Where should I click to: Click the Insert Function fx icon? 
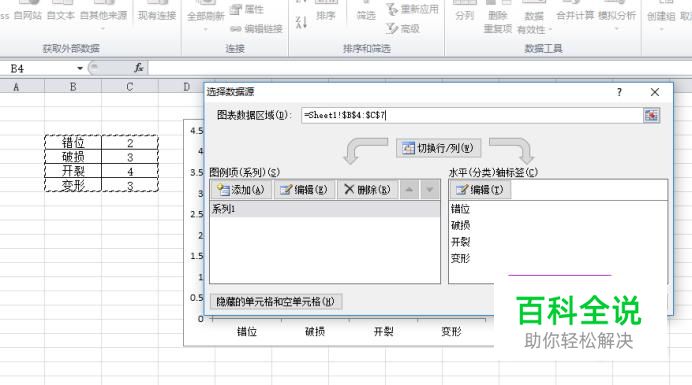pyautogui.click(x=139, y=68)
